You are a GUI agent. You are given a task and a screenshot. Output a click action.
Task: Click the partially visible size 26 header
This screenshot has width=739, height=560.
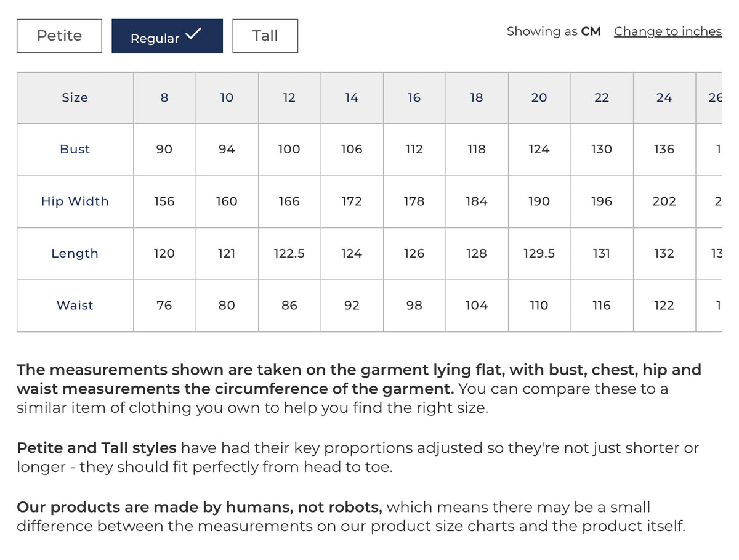tap(709, 98)
